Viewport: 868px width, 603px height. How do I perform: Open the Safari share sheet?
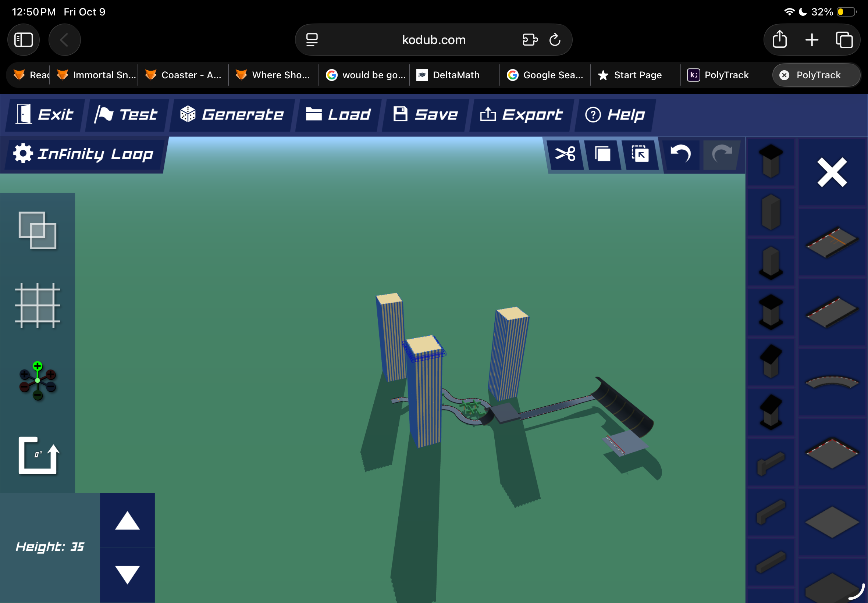780,40
